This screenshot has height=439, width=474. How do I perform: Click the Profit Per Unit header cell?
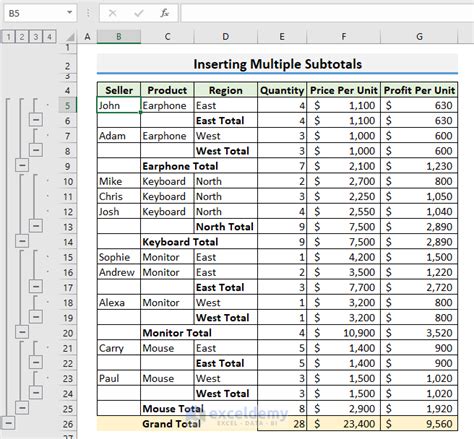[x=419, y=90]
